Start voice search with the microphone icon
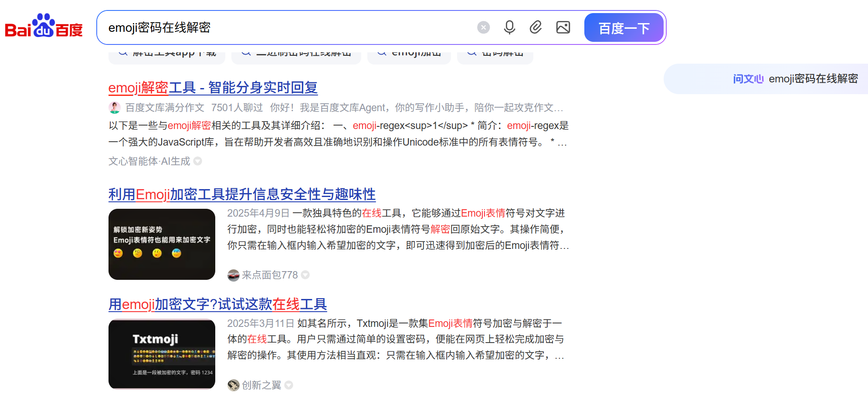This screenshot has width=868, height=401. point(509,27)
